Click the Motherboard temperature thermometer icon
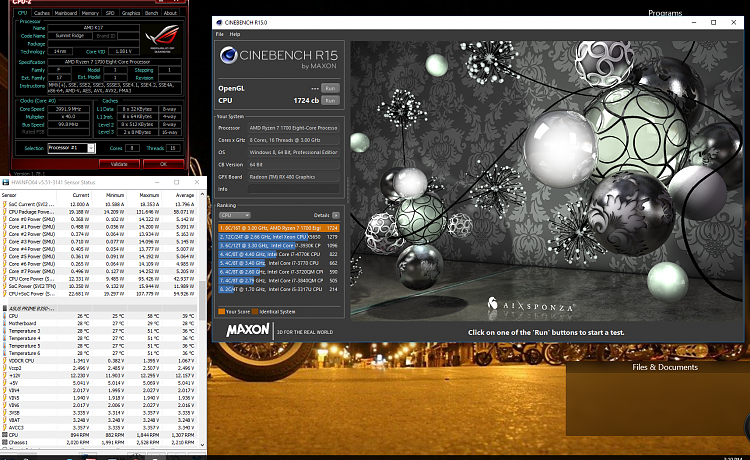The image size is (750, 460). [5, 323]
